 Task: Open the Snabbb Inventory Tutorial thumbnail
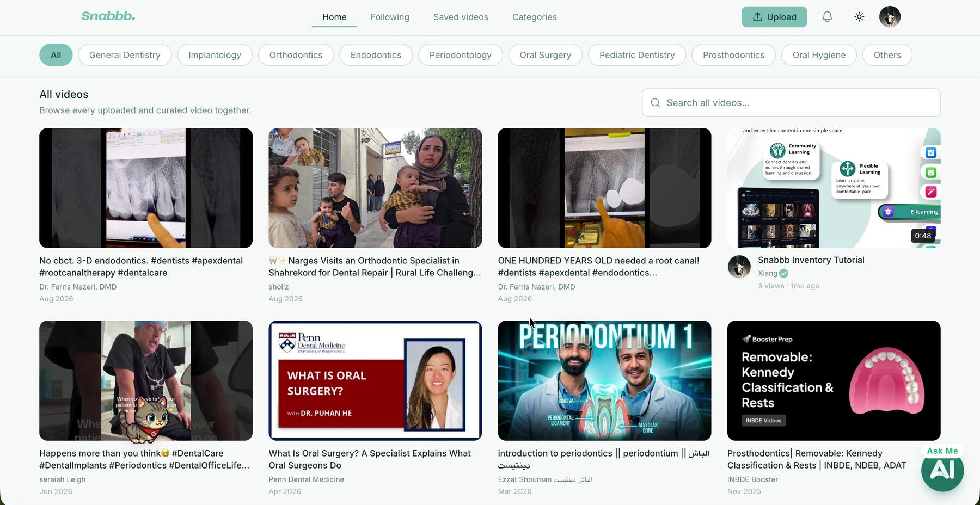point(834,188)
